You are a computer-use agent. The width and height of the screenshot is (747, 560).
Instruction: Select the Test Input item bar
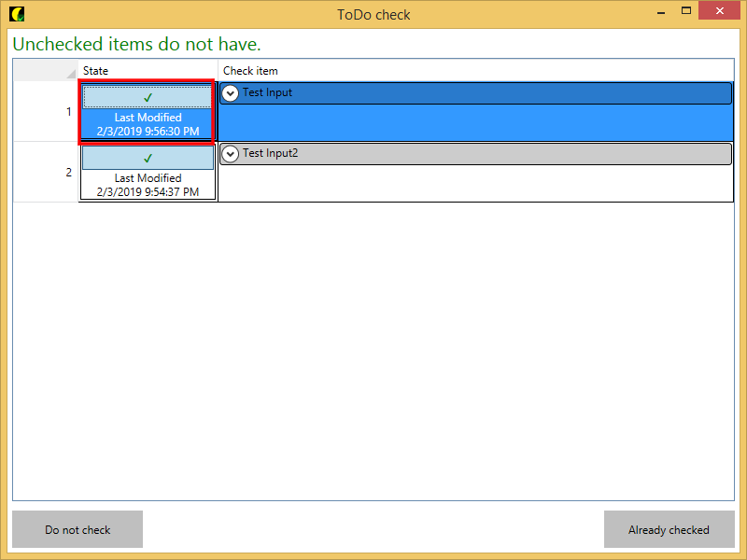(486, 93)
